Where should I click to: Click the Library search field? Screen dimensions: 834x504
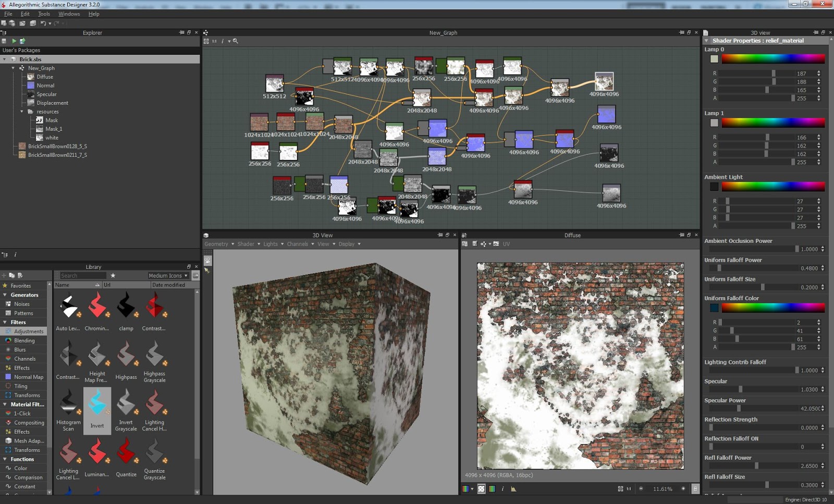(x=82, y=276)
